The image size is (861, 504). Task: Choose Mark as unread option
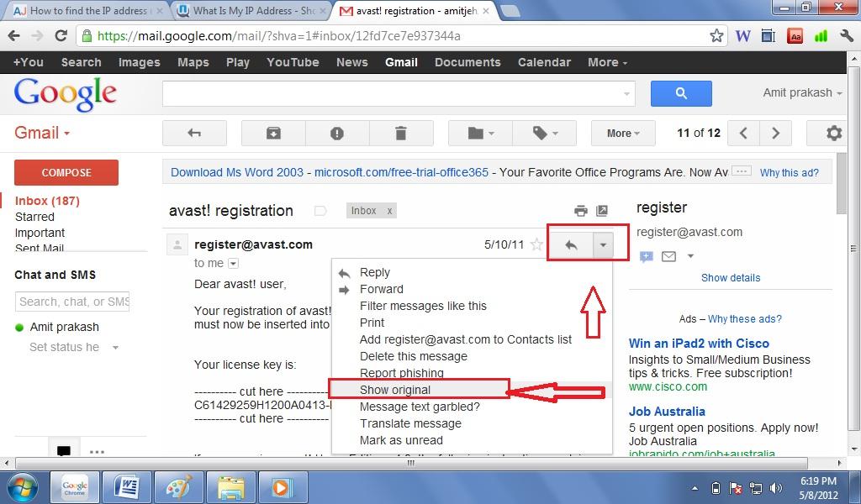point(401,440)
